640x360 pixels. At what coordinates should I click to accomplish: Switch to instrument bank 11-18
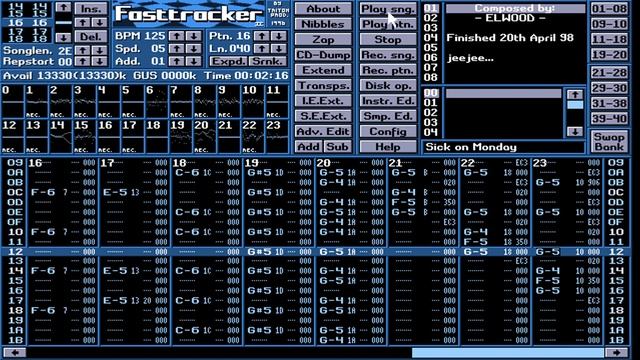pyautogui.click(x=609, y=40)
